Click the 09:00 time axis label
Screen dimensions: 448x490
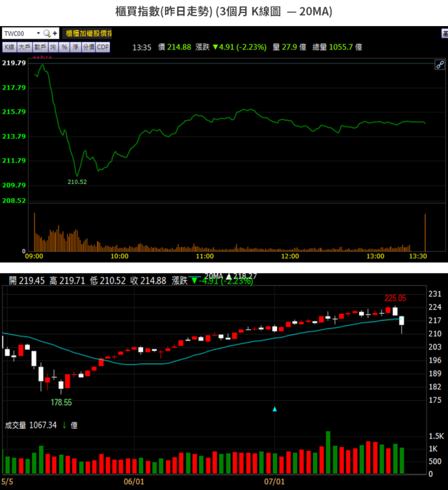(x=34, y=257)
